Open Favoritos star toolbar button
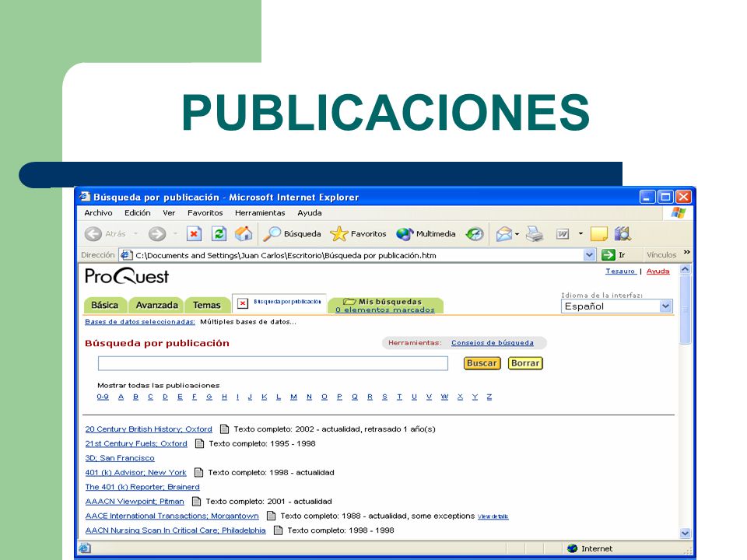Image resolution: width=747 pixels, height=560 pixels. point(358,234)
